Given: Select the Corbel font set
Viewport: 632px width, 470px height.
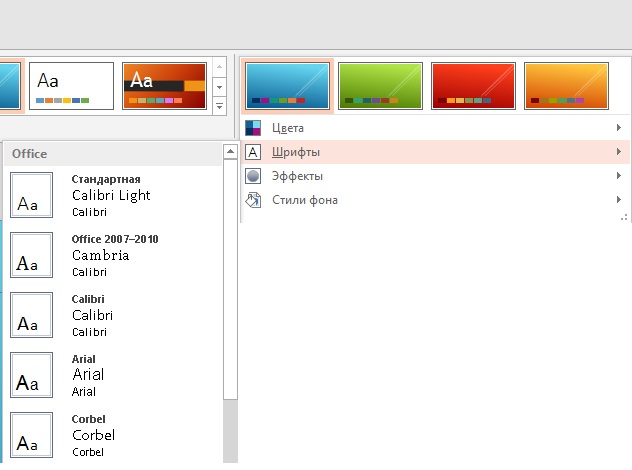Looking at the screenshot, I should 113,435.
